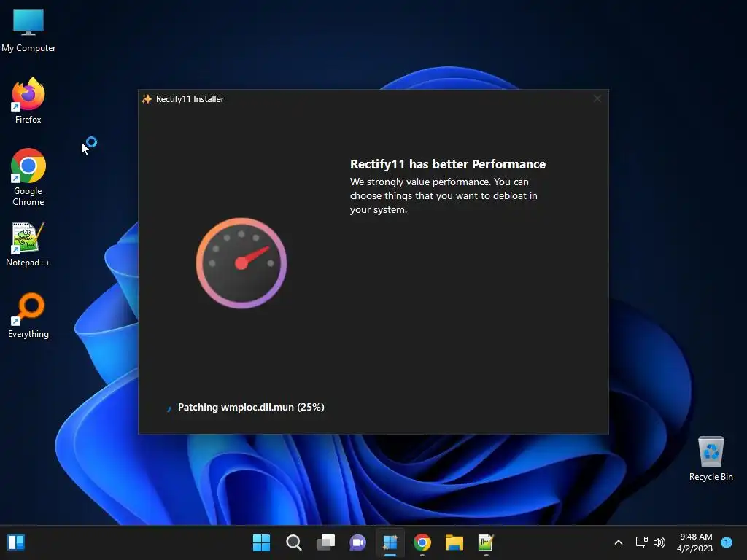This screenshot has width=747, height=560.
Task: Open the Windows Start menu
Action: (261, 542)
